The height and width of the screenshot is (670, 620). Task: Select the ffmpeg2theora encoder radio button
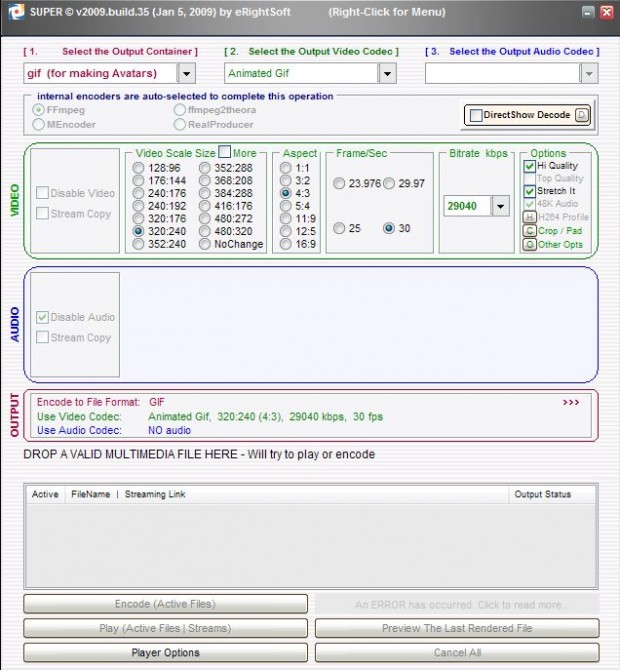(179, 110)
